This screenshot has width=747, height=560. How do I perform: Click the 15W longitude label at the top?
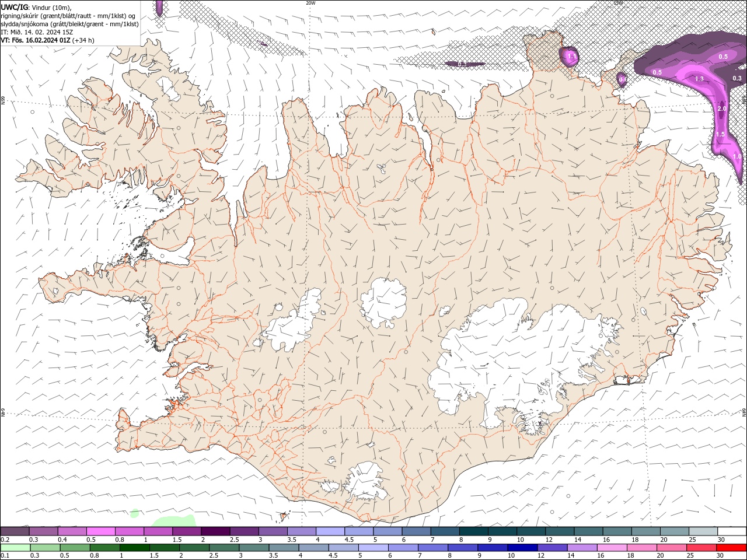point(618,3)
